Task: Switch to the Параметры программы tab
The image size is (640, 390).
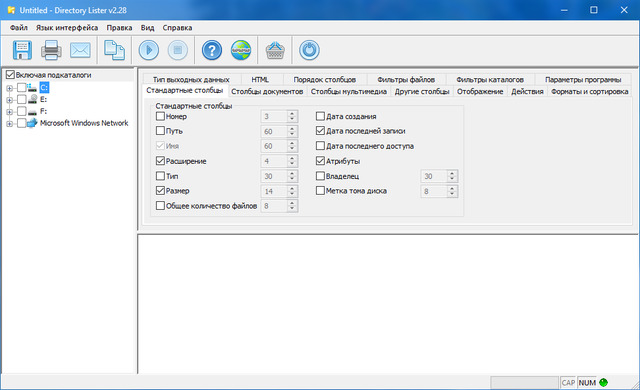Action: (x=583, y=80)
